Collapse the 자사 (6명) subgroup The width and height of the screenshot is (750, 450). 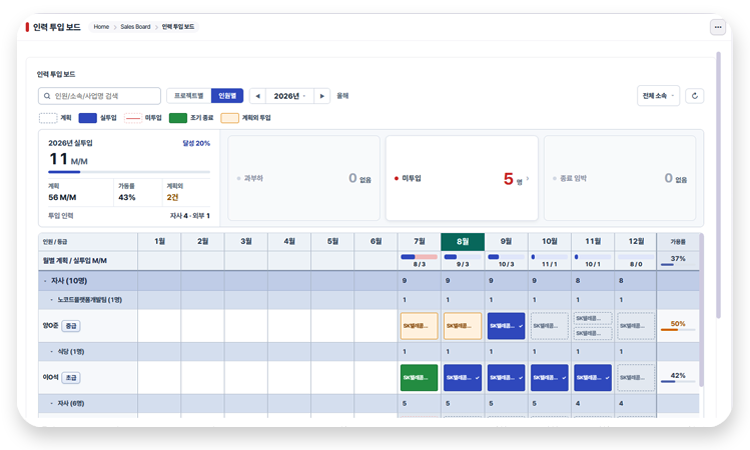[52, 404]
